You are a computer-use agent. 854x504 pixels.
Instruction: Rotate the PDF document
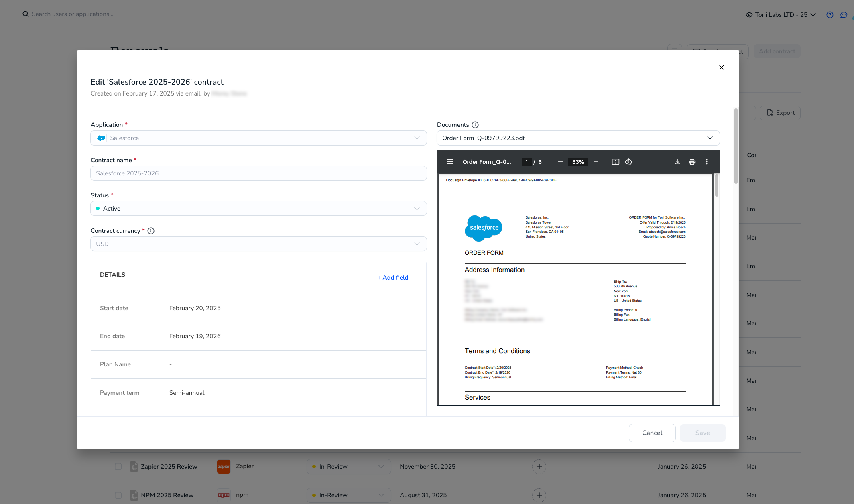628,162
